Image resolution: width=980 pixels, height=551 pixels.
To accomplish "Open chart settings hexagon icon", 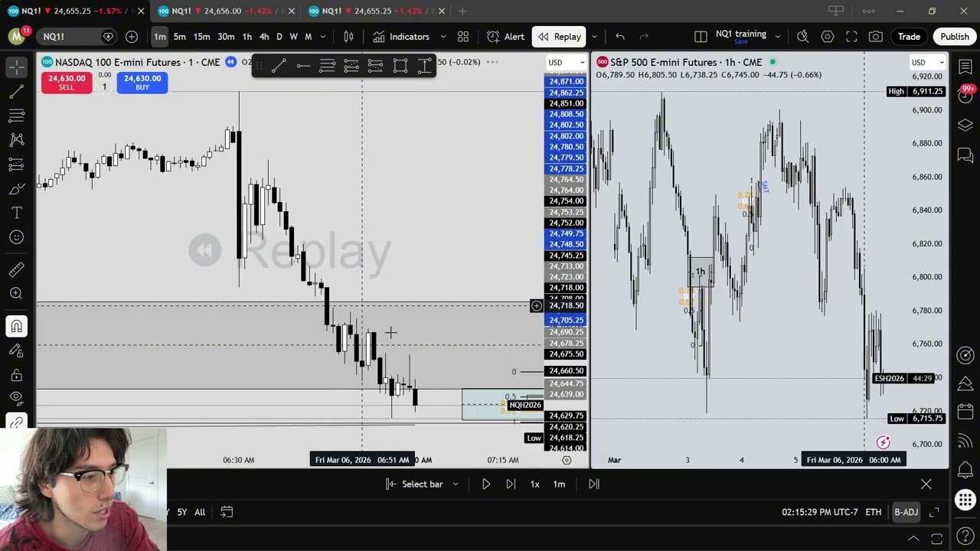I will pyautogui.click(x=828, y=37).
